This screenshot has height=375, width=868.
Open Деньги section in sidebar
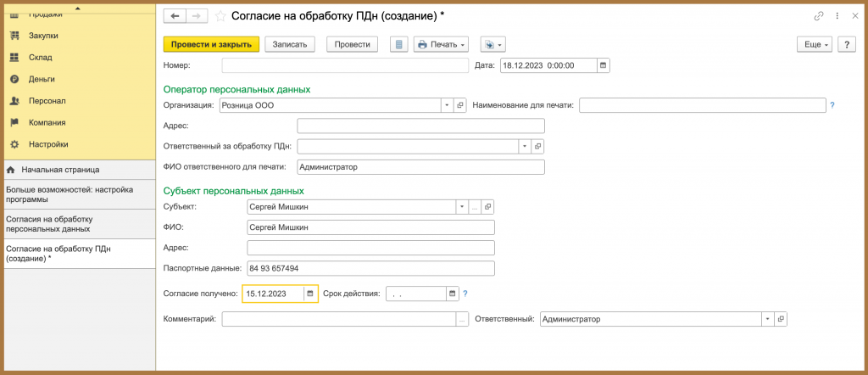click(42, 79)
